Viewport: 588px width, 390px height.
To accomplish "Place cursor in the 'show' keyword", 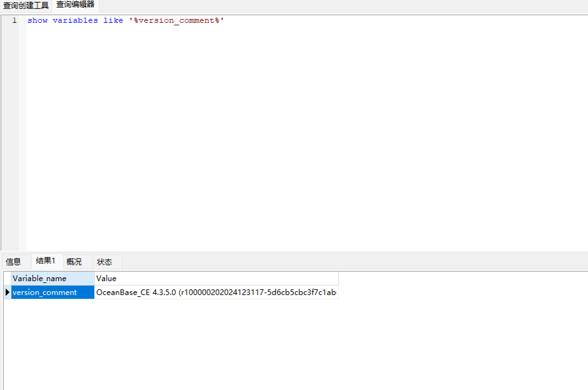I will click(x=37, y=21).
